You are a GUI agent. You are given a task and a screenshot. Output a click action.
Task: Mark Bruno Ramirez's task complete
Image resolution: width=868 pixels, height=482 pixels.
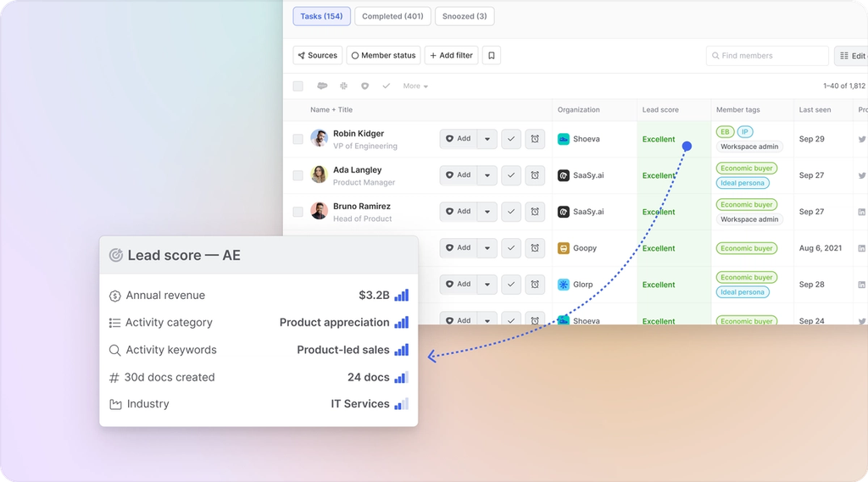click(x=511, y=212)
